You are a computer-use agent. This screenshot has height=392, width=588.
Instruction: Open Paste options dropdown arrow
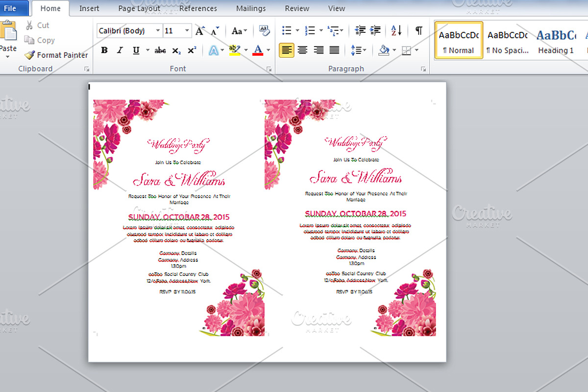click(8, 57)
